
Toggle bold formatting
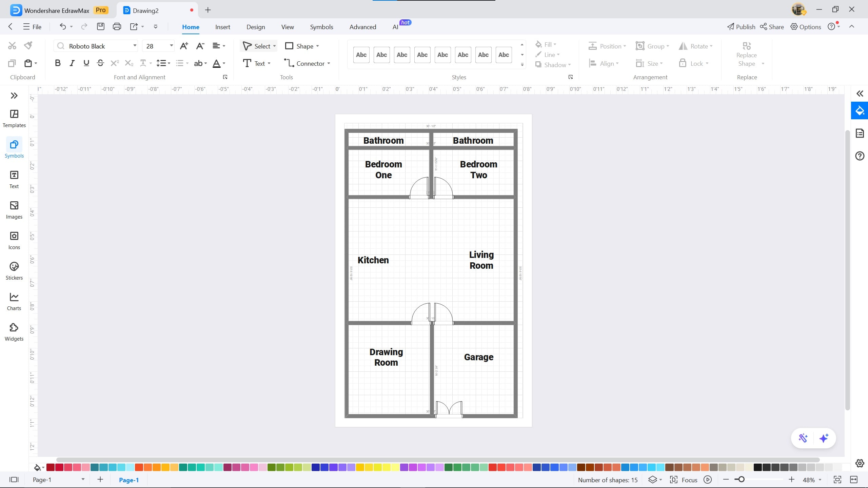point(58,63)
